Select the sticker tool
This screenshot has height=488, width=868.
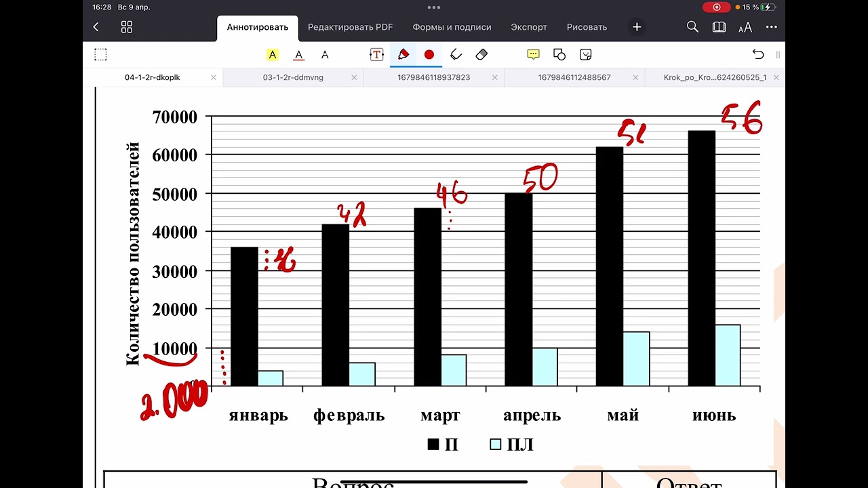[x=586, y=55]
